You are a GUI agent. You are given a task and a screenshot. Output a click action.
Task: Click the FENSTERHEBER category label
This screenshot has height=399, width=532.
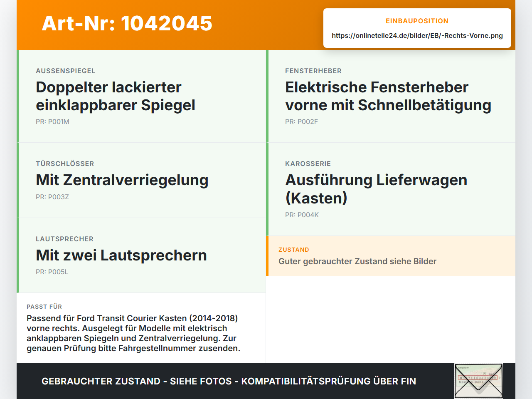click(313, 71)
